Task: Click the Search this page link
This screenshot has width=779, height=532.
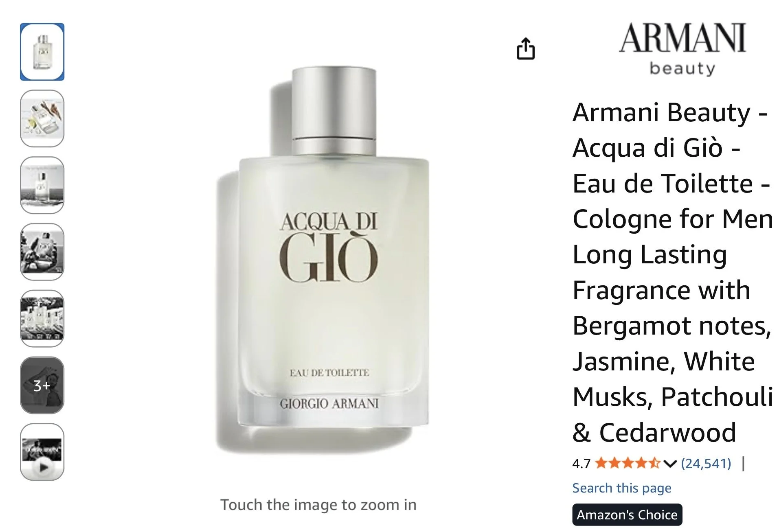Action: (621, 488)
